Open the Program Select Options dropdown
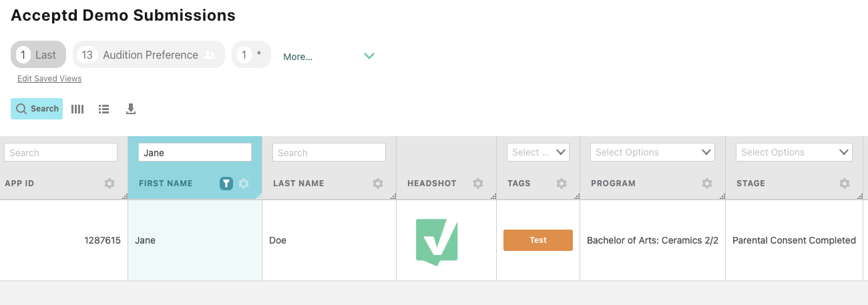The height and width of the screenshot is (305, 868). (x=652, y=152)
